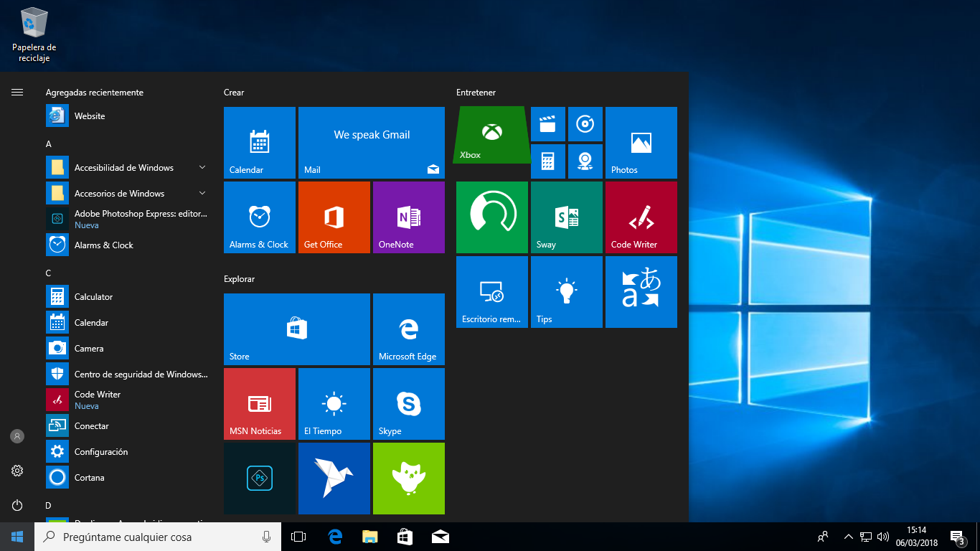Click the letter C group header
Viewport: 980px width, 551px height.
(49, 273)
